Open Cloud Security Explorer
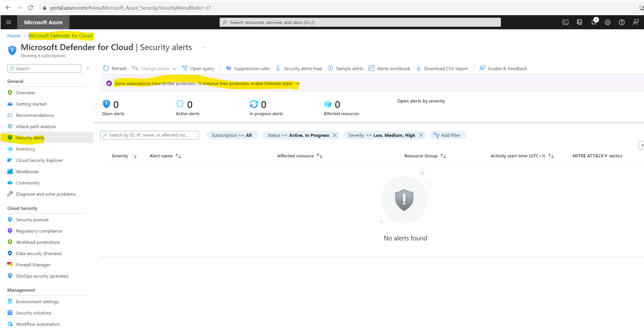This screenshot has width=644, height=335. pos(39,160)
